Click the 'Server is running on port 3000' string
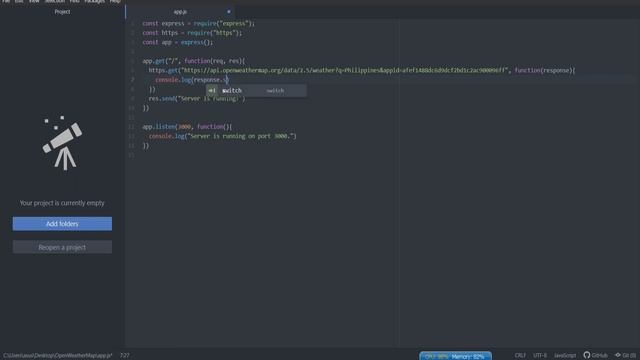Screen dimensions: 640x360 coord(241,136)
